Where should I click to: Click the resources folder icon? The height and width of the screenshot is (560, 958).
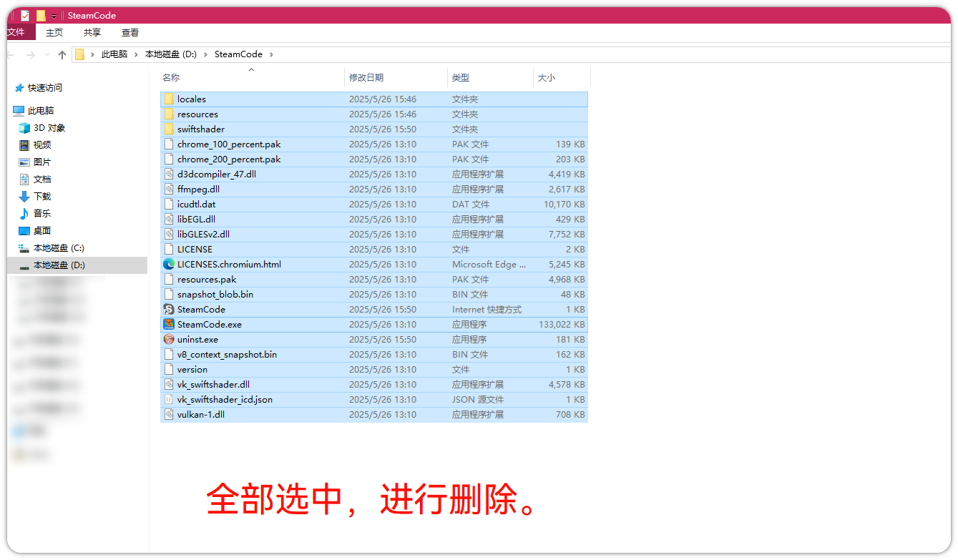[169, 114]
